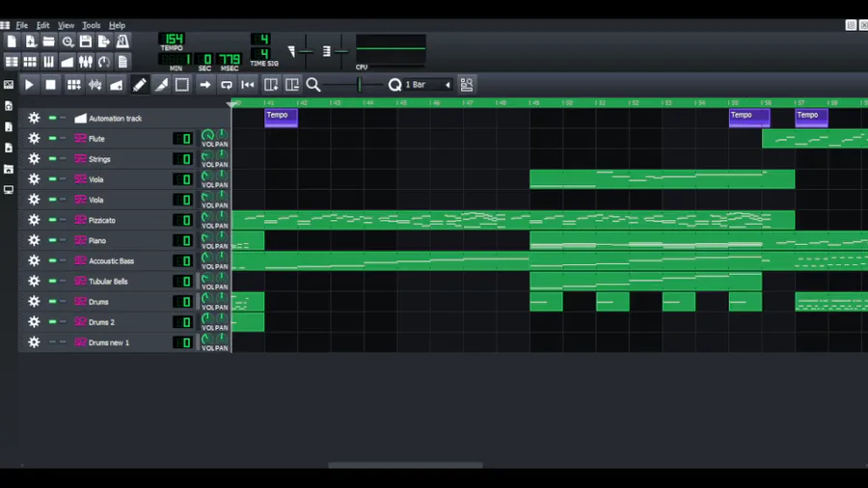Open the Help menu
This screenshot has height=488, width=868.
(117, 25)
